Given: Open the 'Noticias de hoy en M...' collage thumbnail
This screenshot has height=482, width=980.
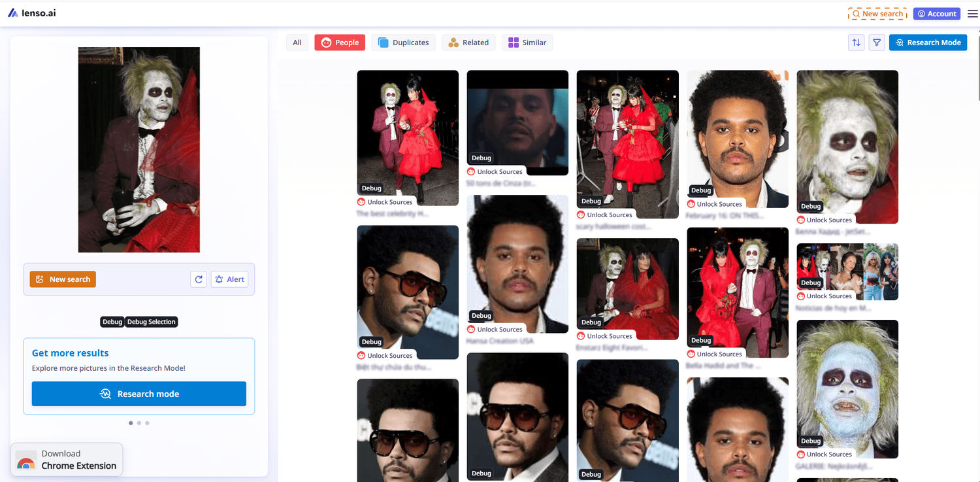Looking at the screenshot, I should point(847,272).
